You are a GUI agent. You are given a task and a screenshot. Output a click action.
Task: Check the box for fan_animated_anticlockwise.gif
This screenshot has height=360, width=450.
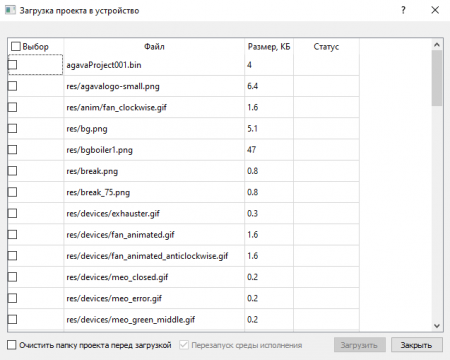pos(12,256)
